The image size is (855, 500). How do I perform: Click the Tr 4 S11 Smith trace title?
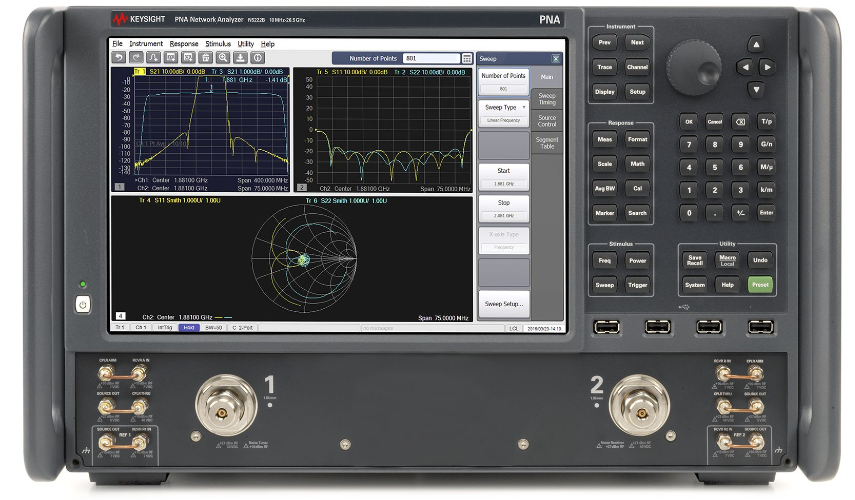click(179, 201)
